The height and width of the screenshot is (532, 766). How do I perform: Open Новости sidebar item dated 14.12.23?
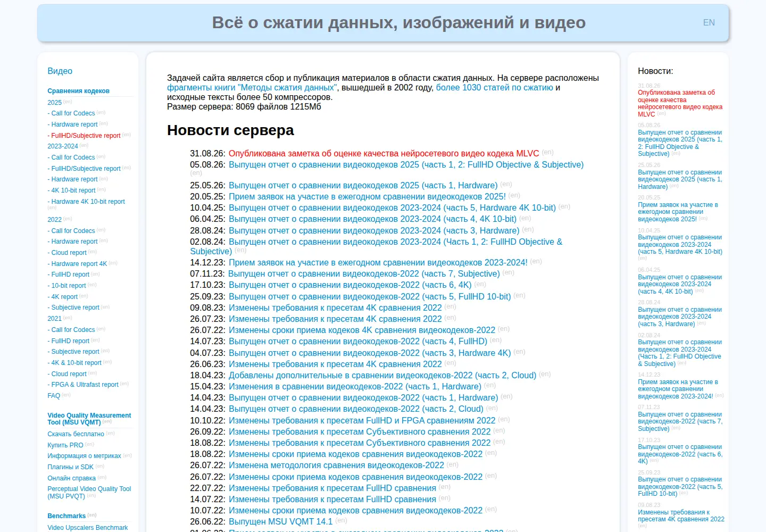tap(678, 389)
